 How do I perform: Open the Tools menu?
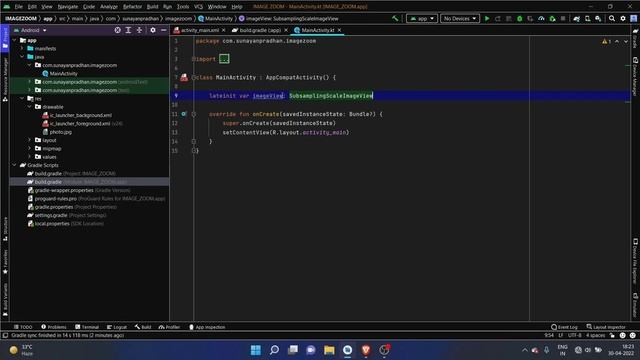click(x=183, y=7)
